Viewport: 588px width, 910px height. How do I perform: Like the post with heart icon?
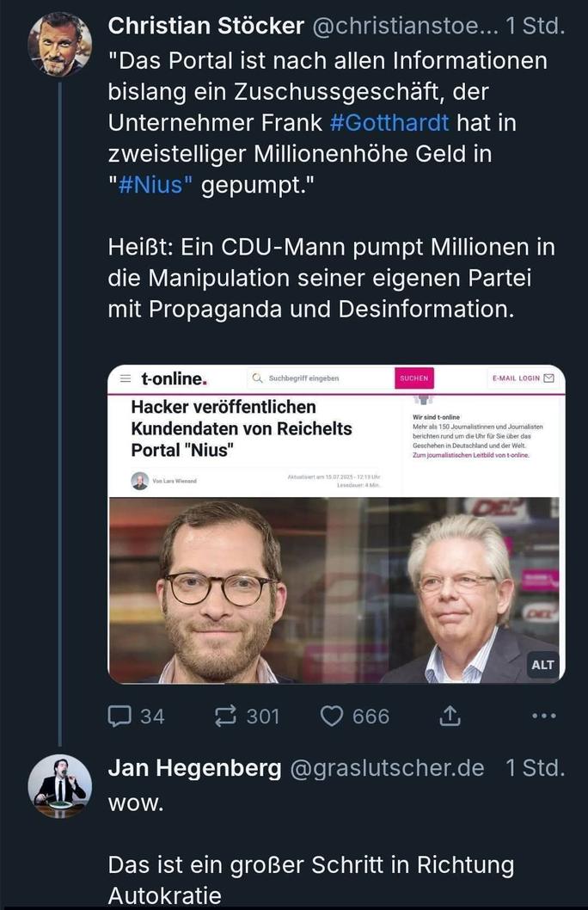[332, 716]
